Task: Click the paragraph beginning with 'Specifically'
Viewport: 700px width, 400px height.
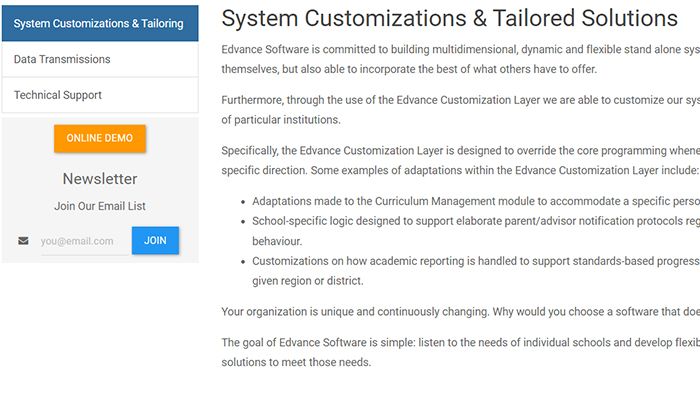Action: 460,161
